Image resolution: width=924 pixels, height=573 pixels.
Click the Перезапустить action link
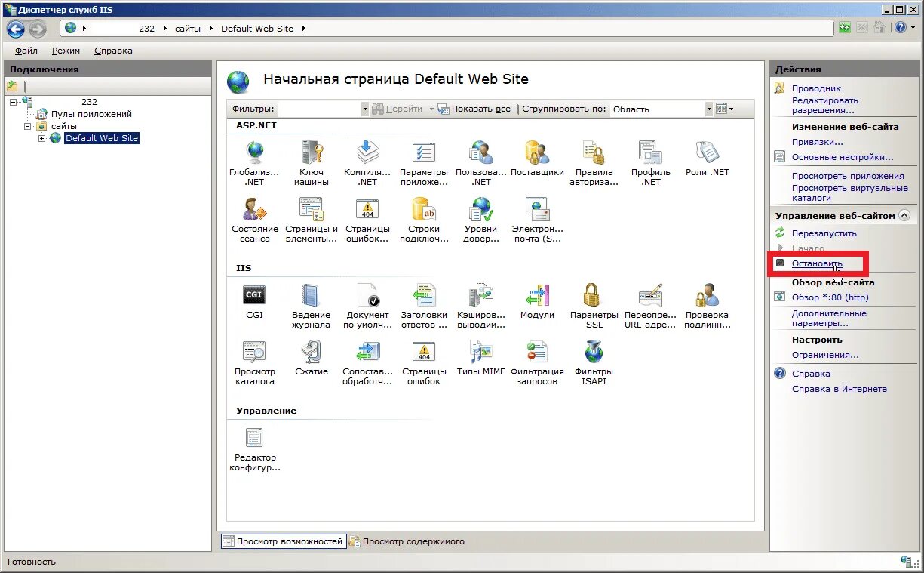[824, 233]
